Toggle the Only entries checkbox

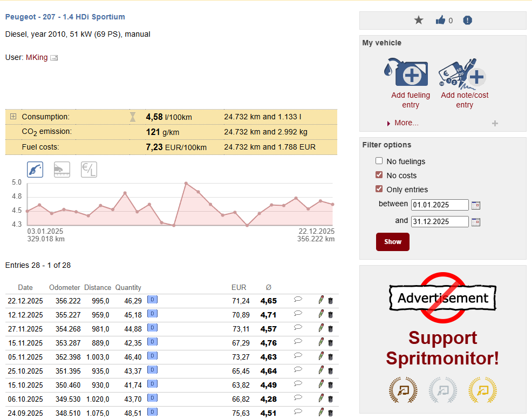pyautogui.click(x=379, y=189)
